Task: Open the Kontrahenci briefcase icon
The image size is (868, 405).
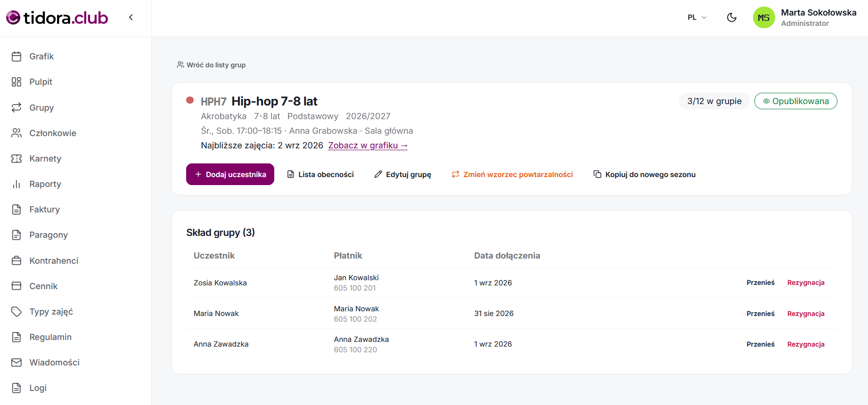Action: 16,260
